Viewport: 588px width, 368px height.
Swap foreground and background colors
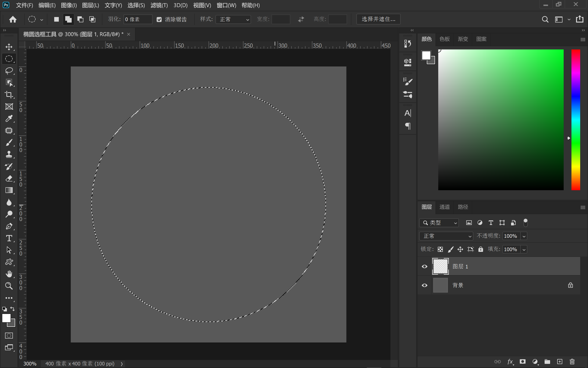point(12,309)
